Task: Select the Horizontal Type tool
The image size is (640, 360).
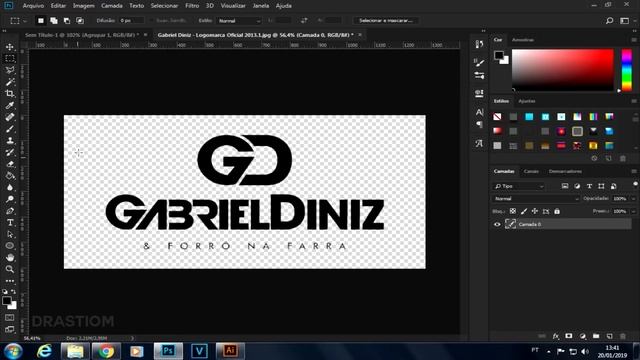Action: [x=10, y=223]
